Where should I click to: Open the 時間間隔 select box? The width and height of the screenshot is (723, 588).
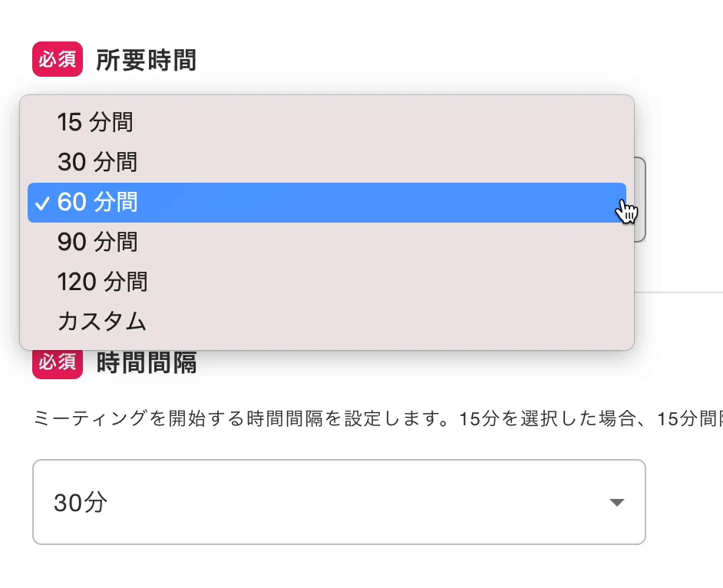pyautogui.click(x=338, y=503)
